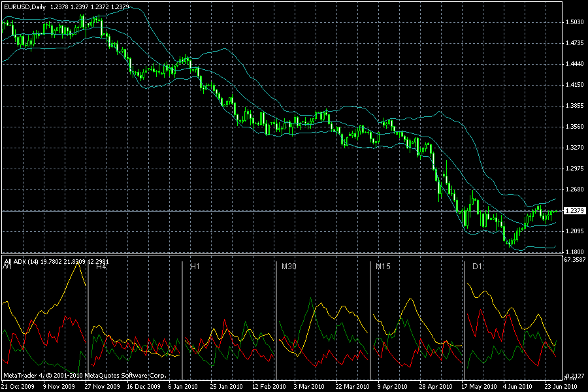Click the 22 Mar 2010 date label

353,386
